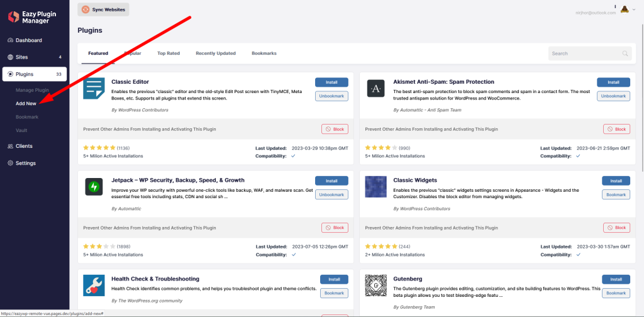
Task: Click the Jetpack compatibility checkmark
Action: [293, 255]
